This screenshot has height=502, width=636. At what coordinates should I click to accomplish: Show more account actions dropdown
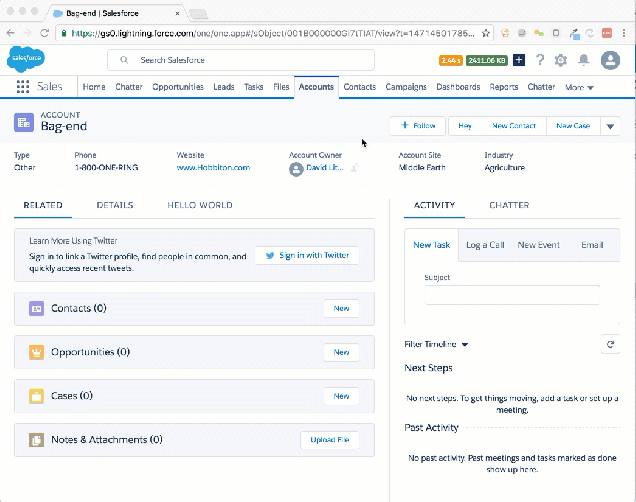pos(611,126)
